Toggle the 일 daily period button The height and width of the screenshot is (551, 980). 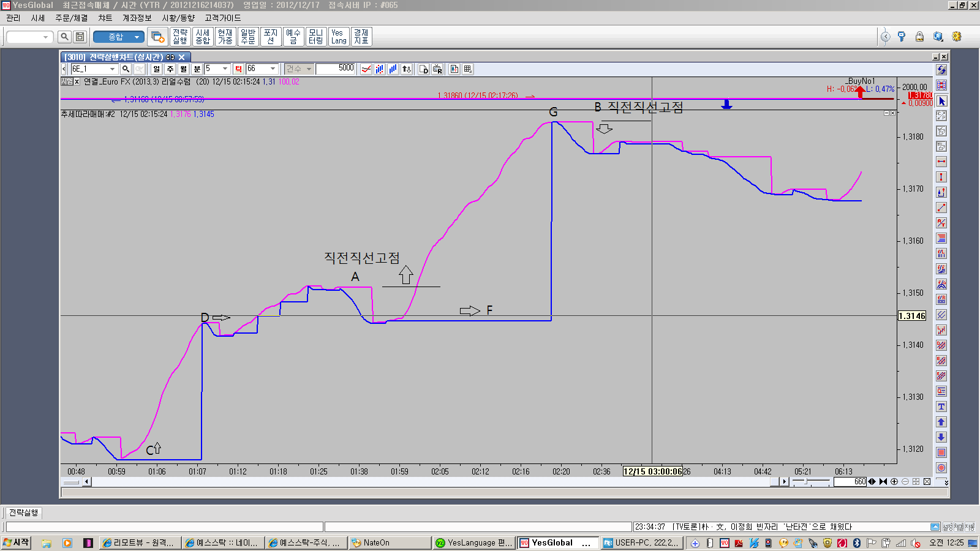157,69
